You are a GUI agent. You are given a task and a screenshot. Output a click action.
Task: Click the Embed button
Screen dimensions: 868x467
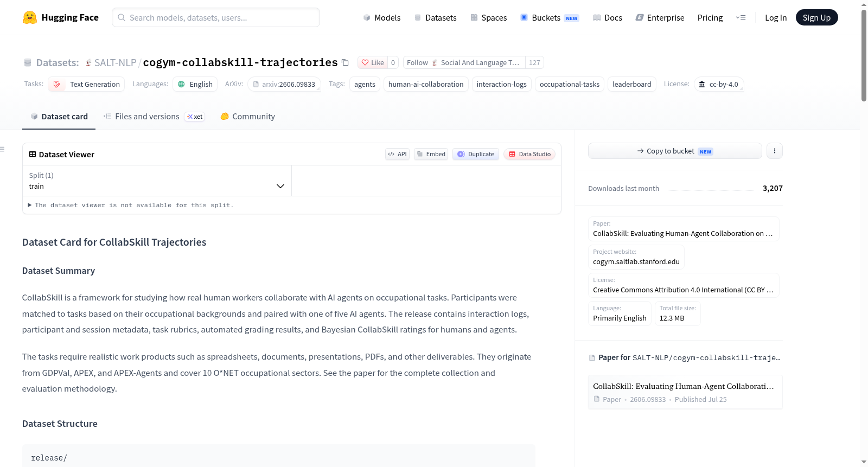coord(431,154)
